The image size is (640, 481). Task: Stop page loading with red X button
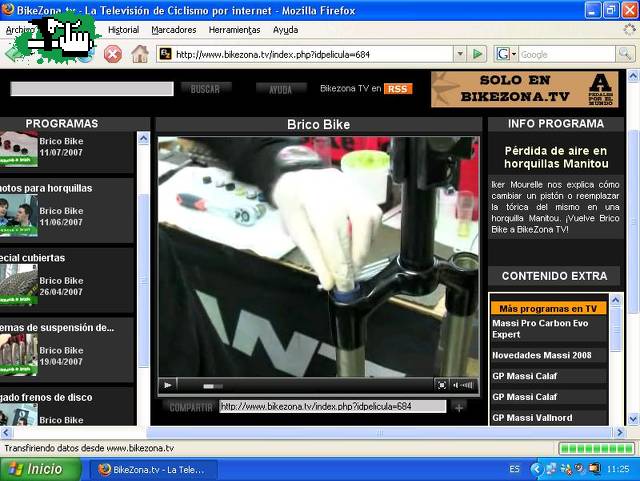tap(113, 54)
